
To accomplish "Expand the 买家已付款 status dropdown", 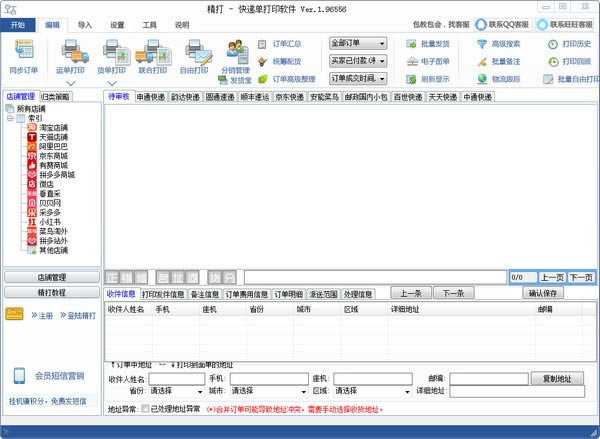I will [x=358, y=61].
